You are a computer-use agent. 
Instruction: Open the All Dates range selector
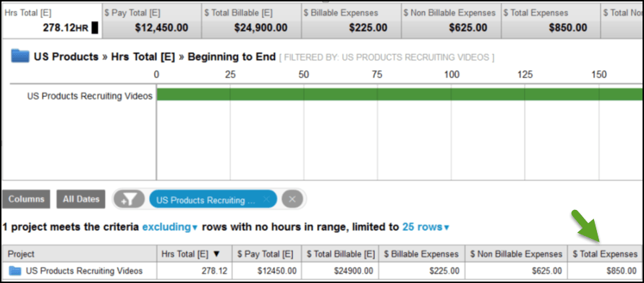81,199
